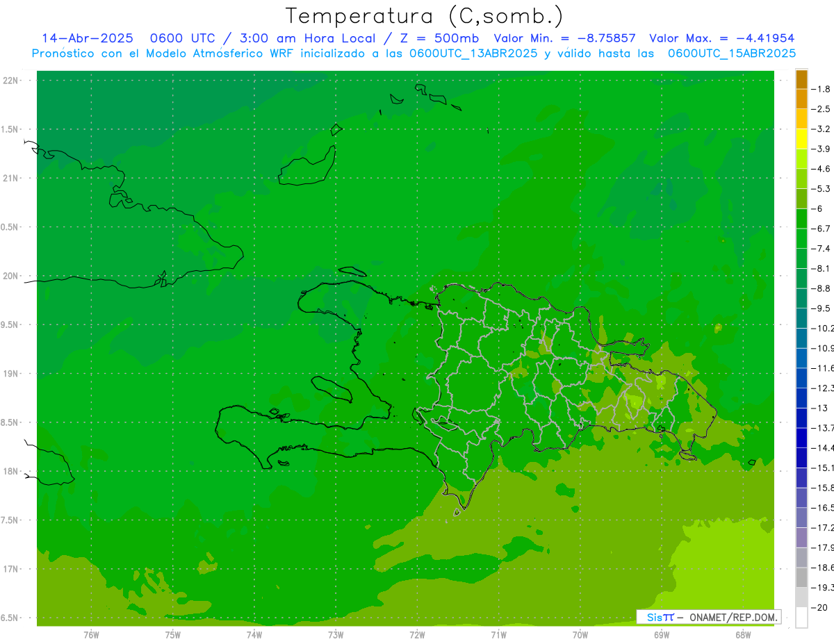Viewport: 834px width, 644px height.
Task: Pick the light gray swatch between -19.3 and -20
Action: coord(801,597)
